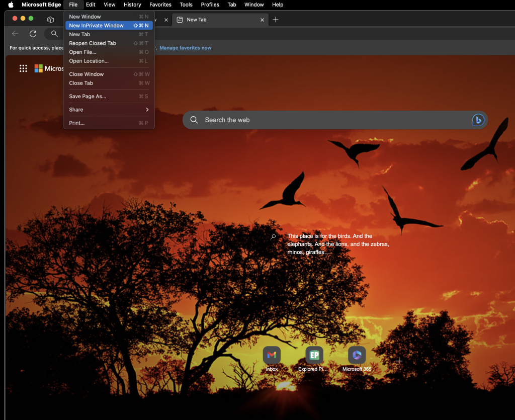Open the tab actions workspace icon
This screenshot has width=515, height=420.
50,20
